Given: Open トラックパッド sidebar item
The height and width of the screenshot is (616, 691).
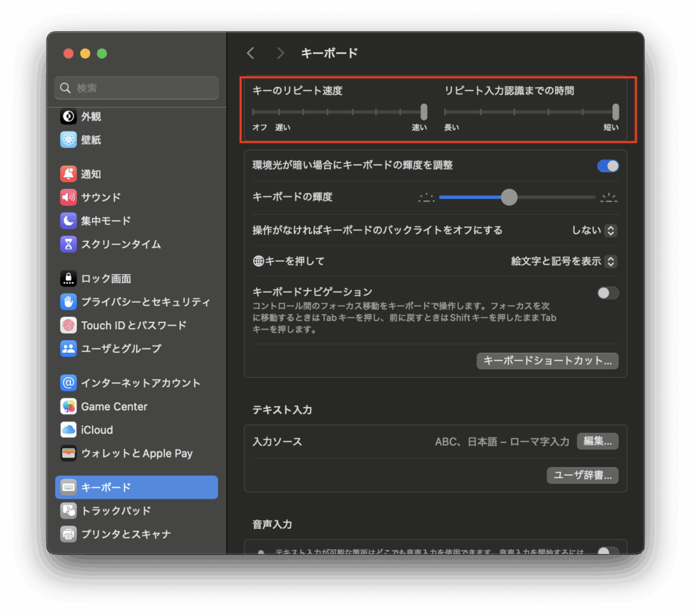Looking at the screenshot, I should point(115,511).
